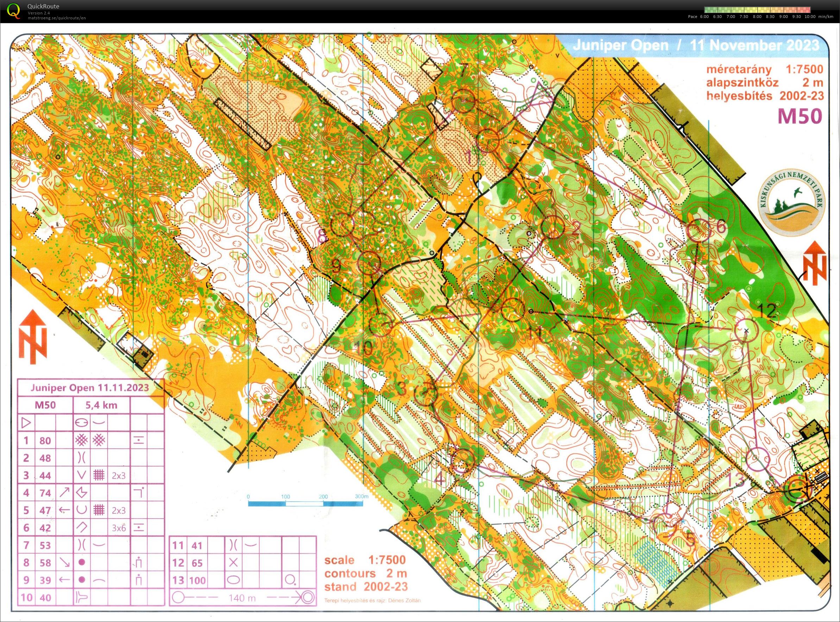
Task: Click the 'Pace' legend label
Action: pos(693,17)
